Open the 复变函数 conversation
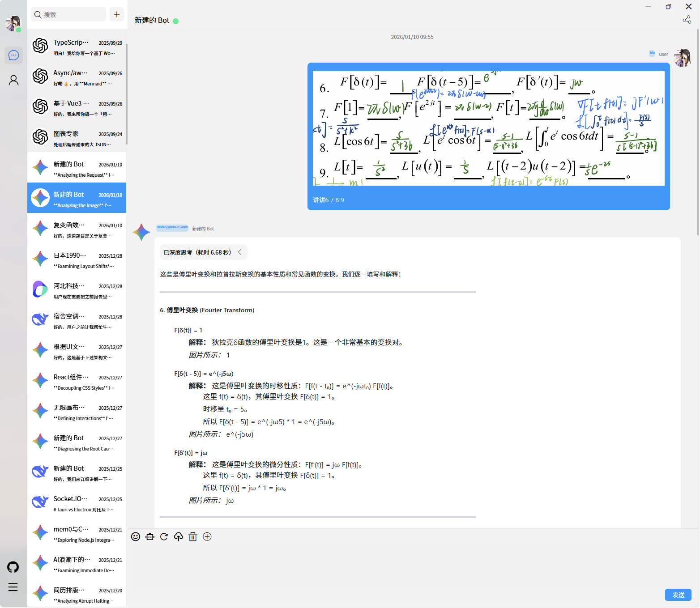This screenshot has height=608, width=700. 77,228
